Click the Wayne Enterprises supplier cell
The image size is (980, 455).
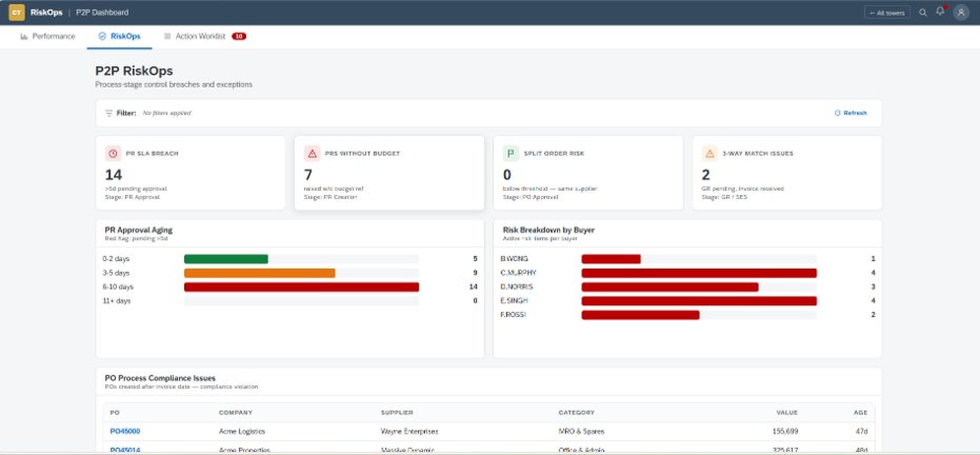[409, 431]
